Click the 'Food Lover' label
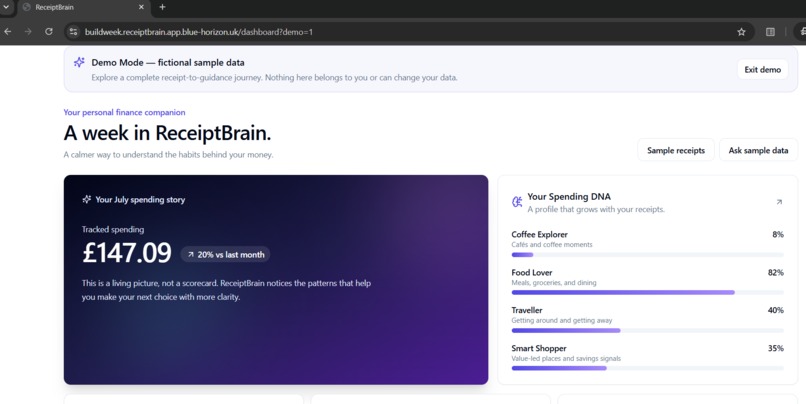 [532, 272]
